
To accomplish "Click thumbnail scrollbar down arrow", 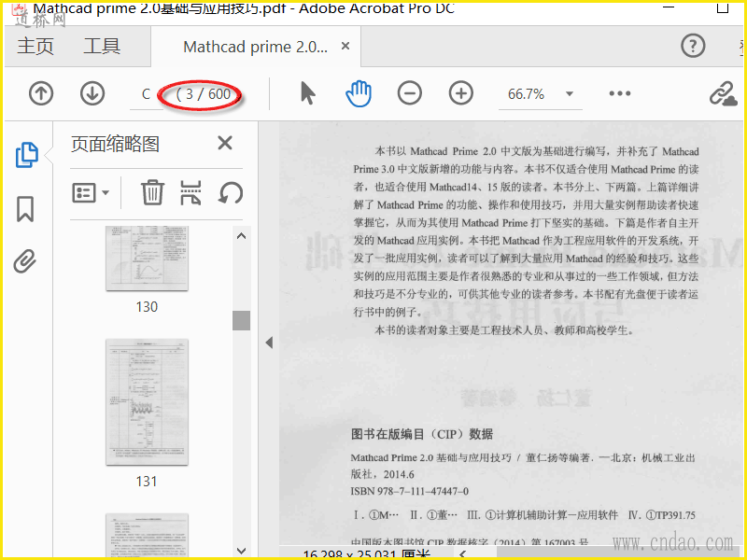I will [x=241, y=551].
